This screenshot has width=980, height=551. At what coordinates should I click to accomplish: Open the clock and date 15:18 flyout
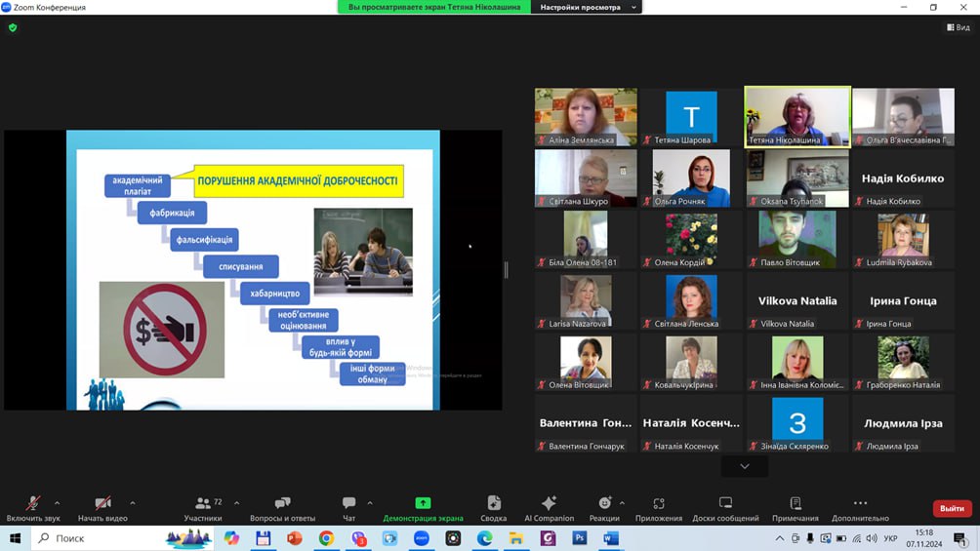click(x=923, y=538)
